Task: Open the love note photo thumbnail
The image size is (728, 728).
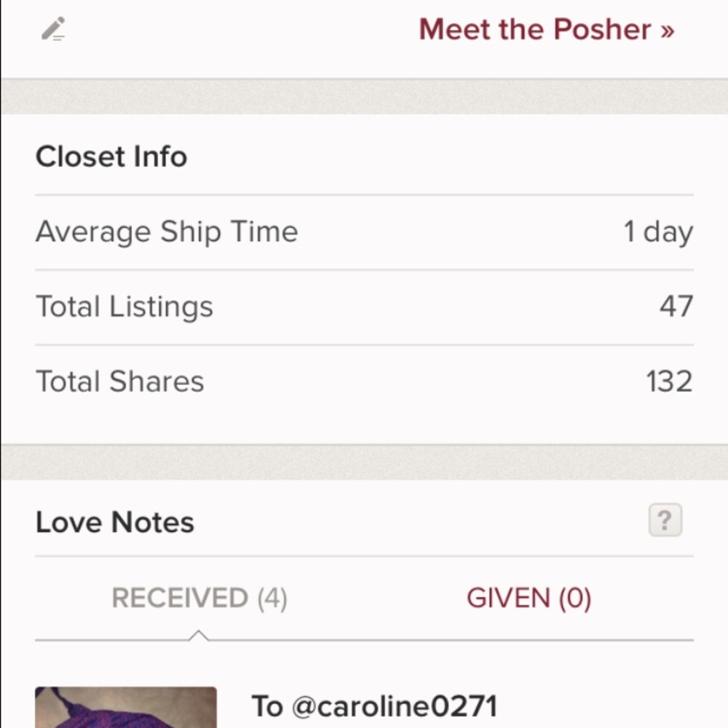Action: click(x=125, y=708)
